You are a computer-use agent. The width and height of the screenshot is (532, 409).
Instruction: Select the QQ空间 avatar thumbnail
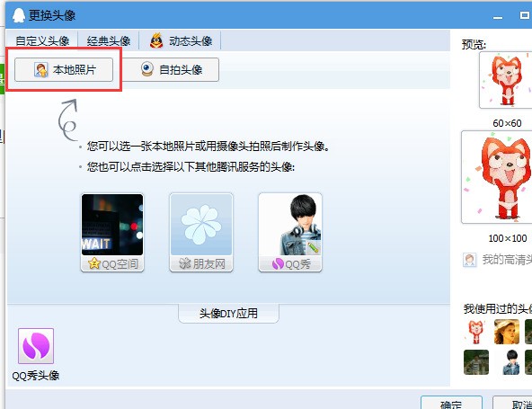(112, 225)
